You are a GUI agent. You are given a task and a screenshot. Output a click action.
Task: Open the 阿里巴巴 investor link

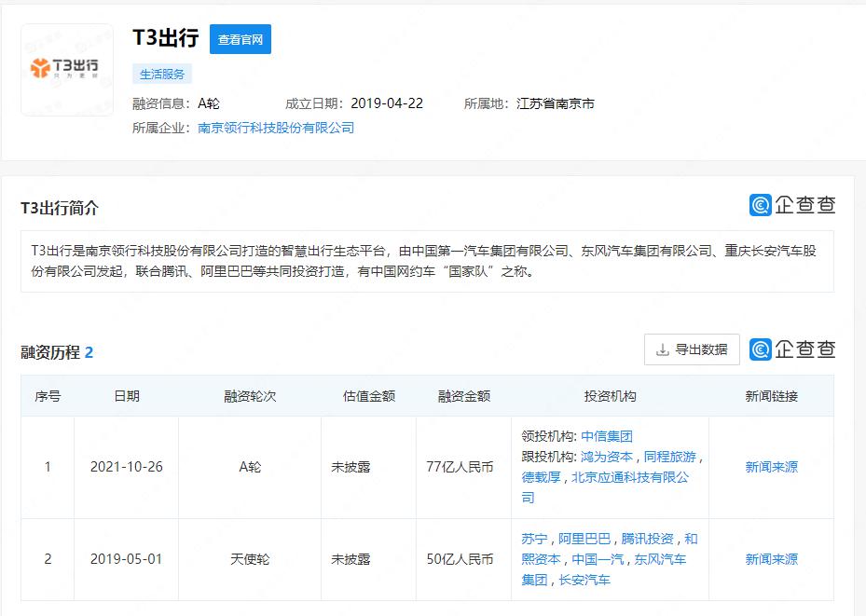pyautogui.click(x=584, y=539)
